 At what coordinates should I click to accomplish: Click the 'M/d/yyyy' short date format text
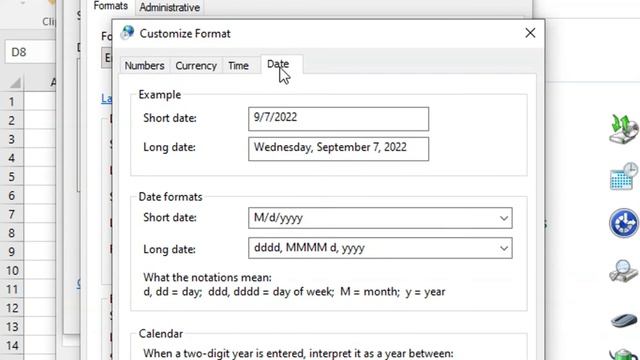pyautogui.click(x=278, y=218)
